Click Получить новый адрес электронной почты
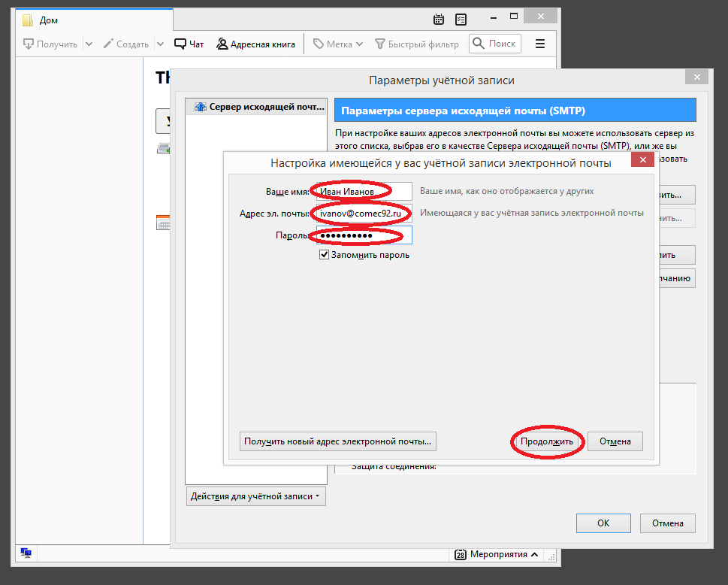 click(338, 441)
